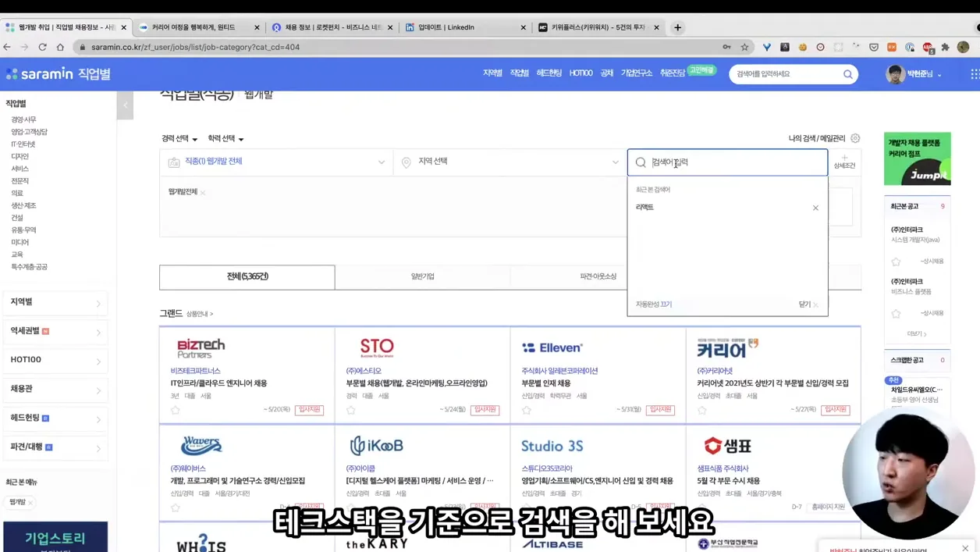Screen dimensions: 980x552
Task: Star the 인터파크 비즈니스 플랫폼 posting
Action: pyautogui.click(x=896, y=313)
